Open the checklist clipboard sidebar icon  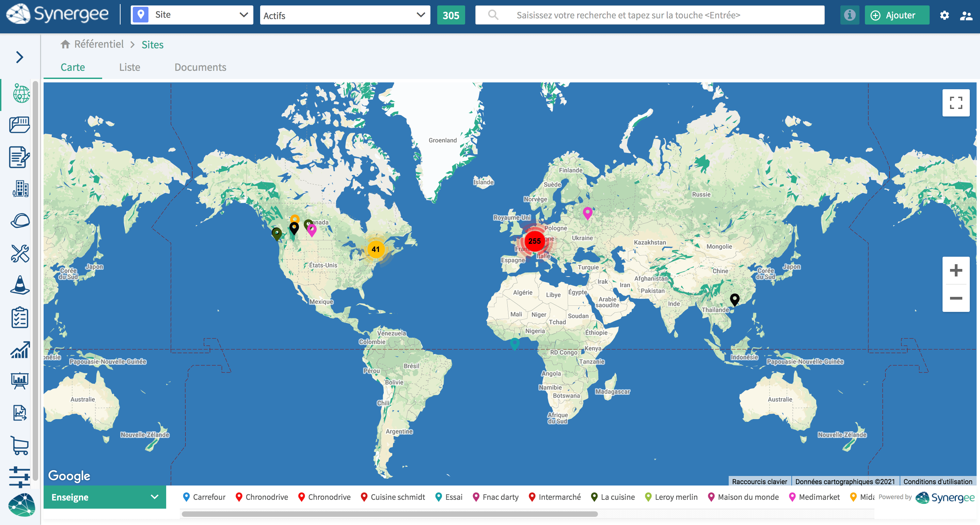20,317
